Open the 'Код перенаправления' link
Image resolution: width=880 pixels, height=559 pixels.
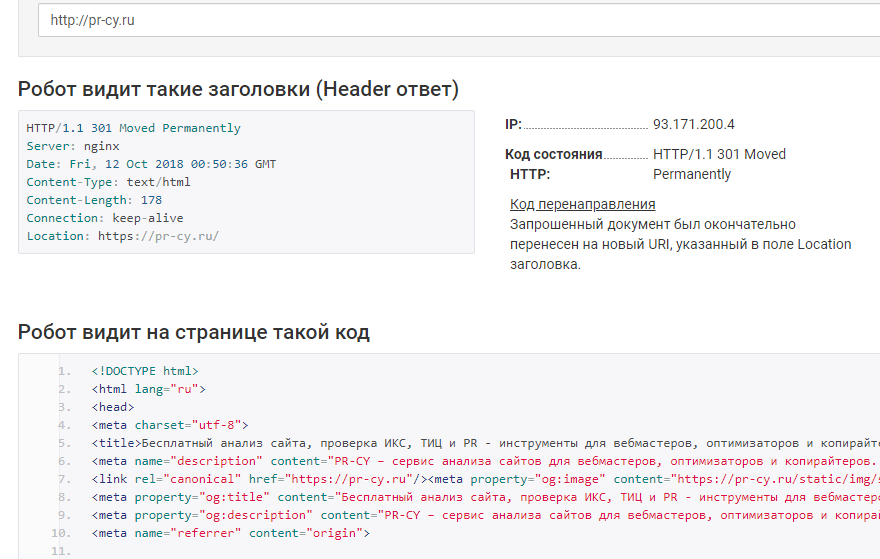tap(582, 204)
